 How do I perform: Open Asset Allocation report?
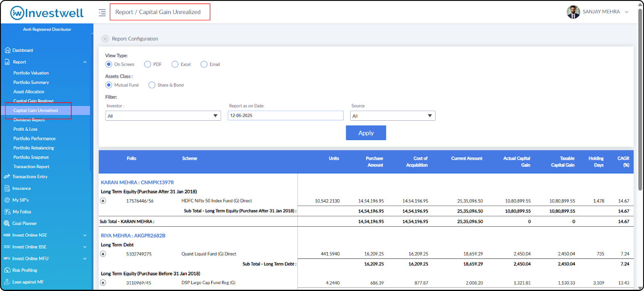click(x=29, y=92)
